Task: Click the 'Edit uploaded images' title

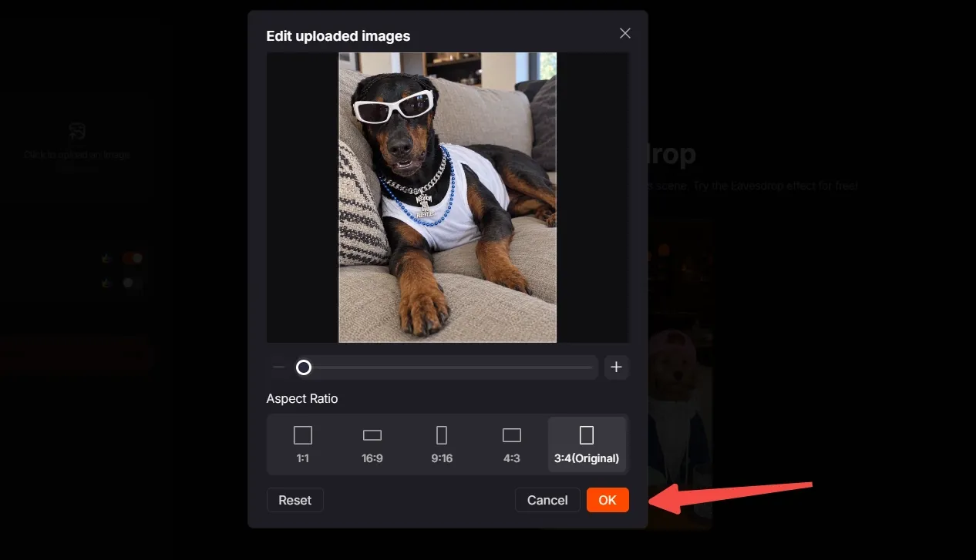Action: (x=338, y=36)
